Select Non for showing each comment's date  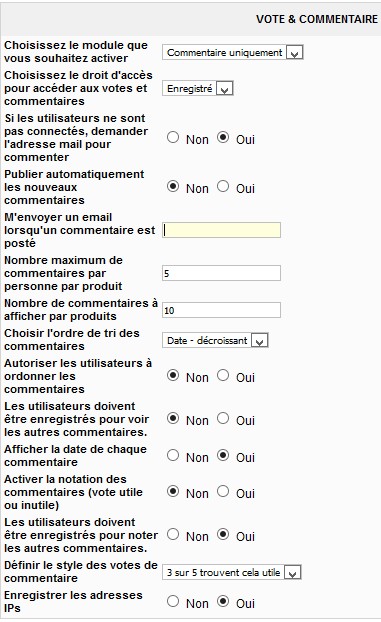click(x=173, y=455)
